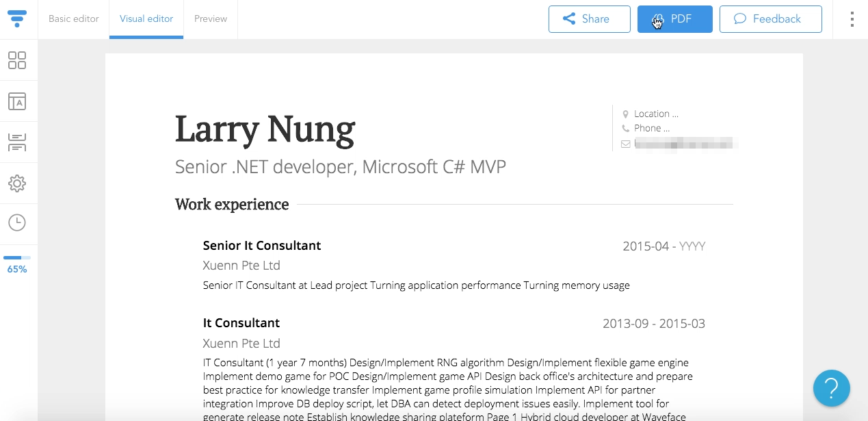Open the history clock sidebar icon
Viewport: 868px width, 421px height.
[17, 222]
